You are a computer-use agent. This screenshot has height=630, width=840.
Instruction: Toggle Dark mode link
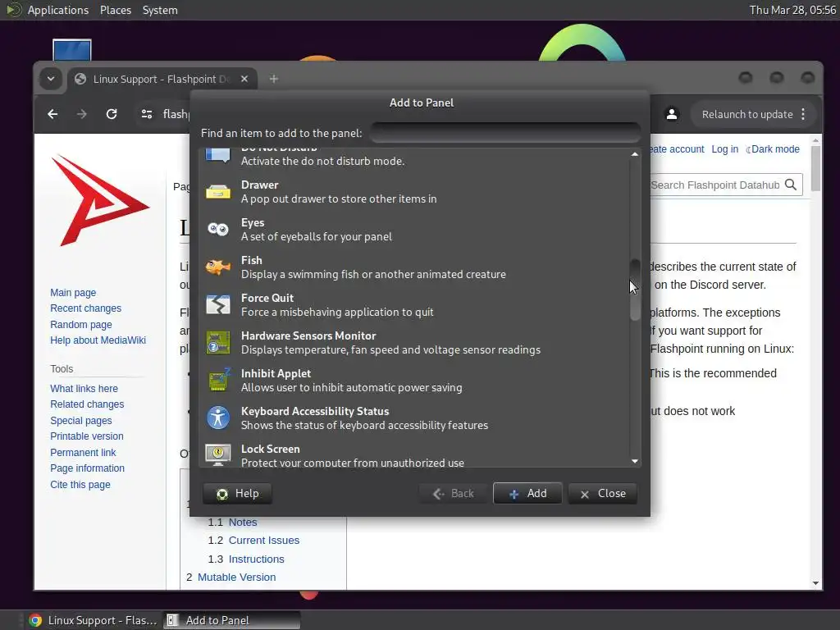(773, 149)
